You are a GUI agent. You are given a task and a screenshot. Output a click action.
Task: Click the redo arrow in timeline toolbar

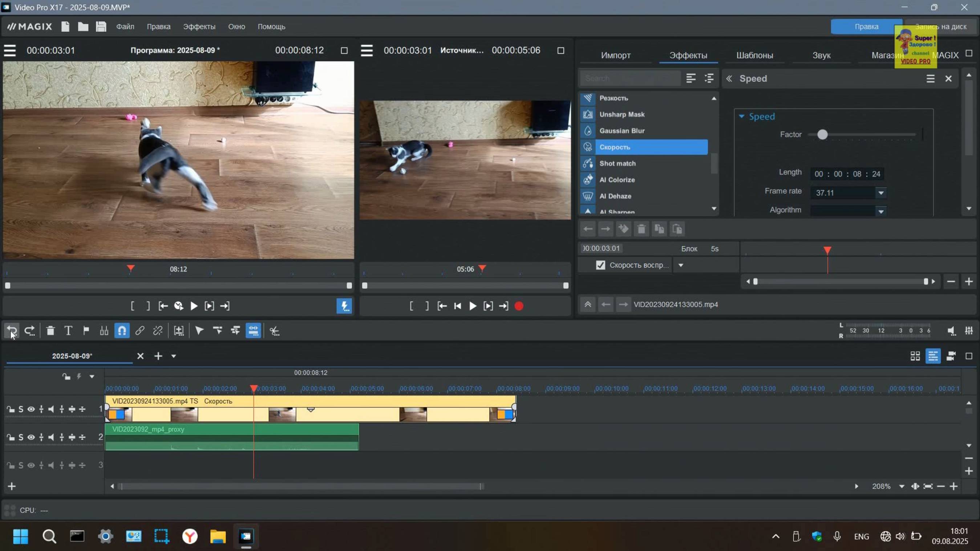(29, 331)
